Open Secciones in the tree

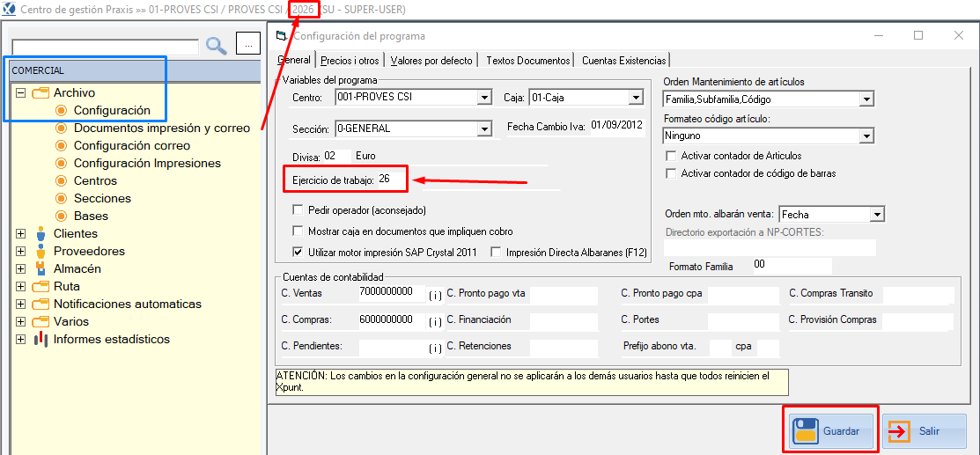[x=102, y=198]
